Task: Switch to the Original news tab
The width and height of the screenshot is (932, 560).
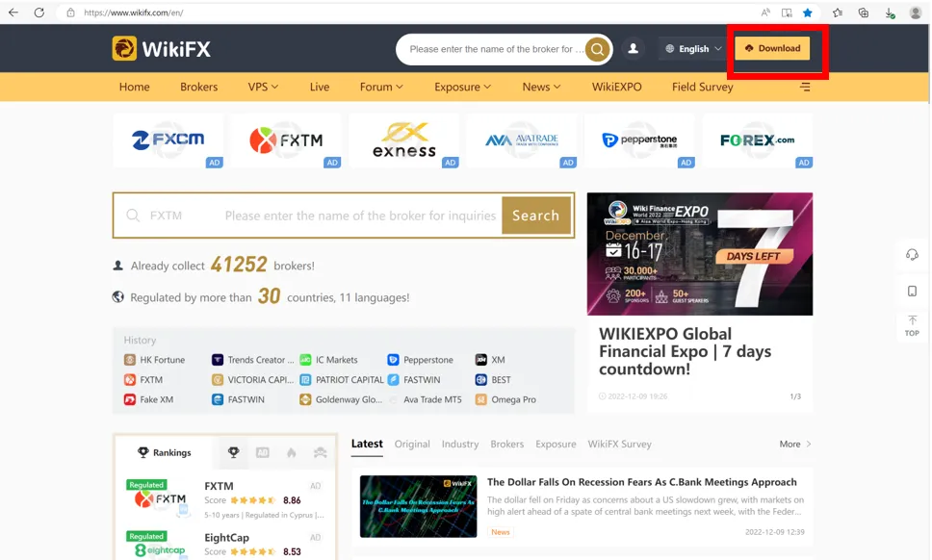Action: click(412, 444)
